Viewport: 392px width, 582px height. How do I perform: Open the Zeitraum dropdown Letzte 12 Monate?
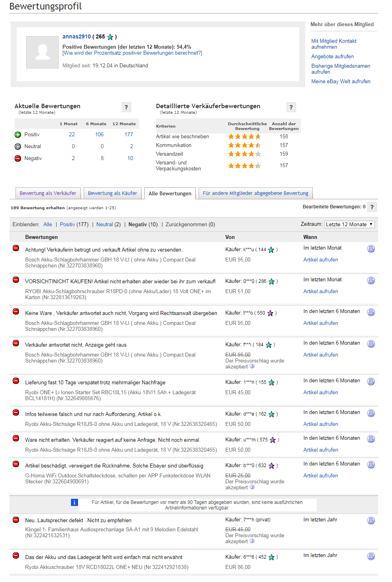pyautogui.click(x=349, y=224)
